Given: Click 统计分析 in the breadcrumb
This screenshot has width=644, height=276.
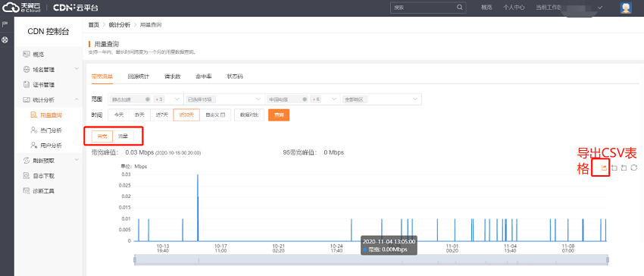Looking at the screenshot, I should [120, 25].
